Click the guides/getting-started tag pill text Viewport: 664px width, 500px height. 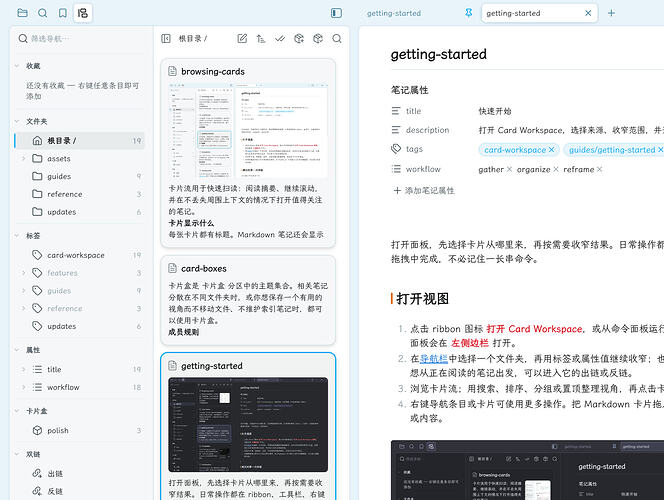612,150
